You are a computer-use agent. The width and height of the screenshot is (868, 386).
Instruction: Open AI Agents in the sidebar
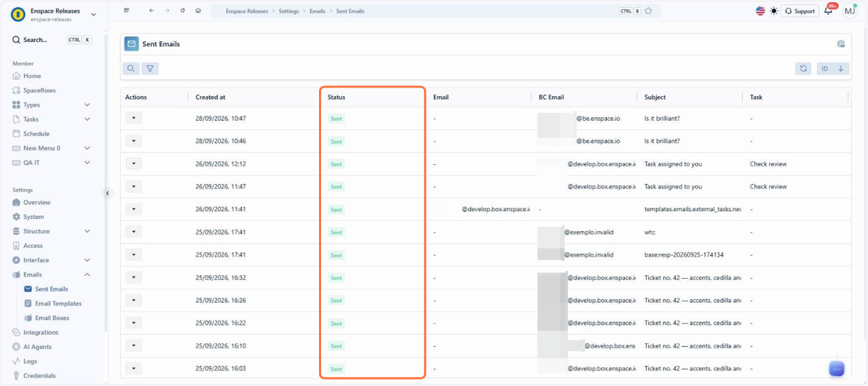click(37, 347)
